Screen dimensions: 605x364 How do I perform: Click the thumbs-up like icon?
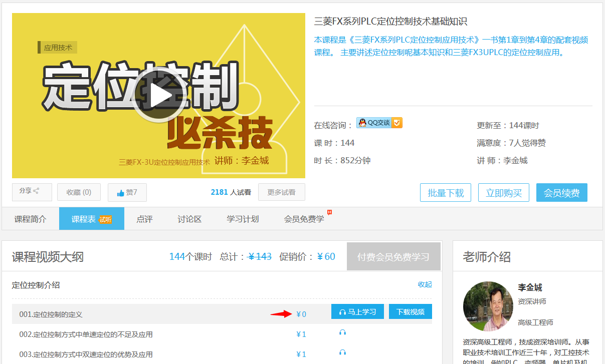point(120,193)
